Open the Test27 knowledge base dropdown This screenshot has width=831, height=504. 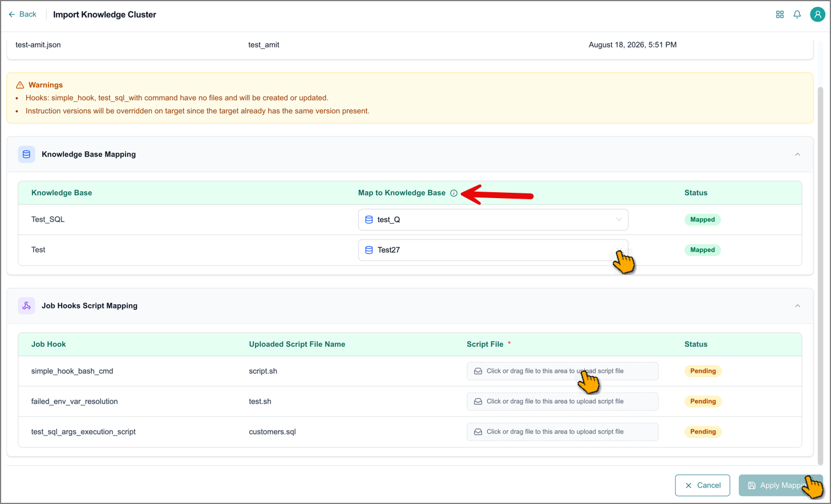pyautogui.click(x=493, y=250)
